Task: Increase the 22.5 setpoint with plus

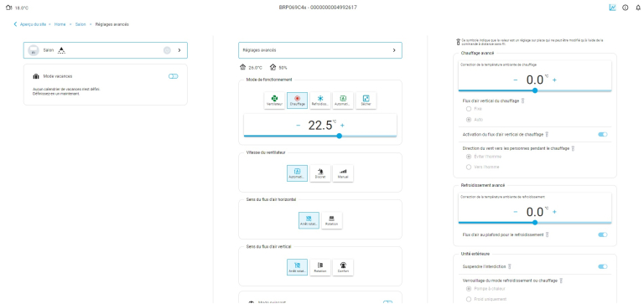Action: [342, 125]
